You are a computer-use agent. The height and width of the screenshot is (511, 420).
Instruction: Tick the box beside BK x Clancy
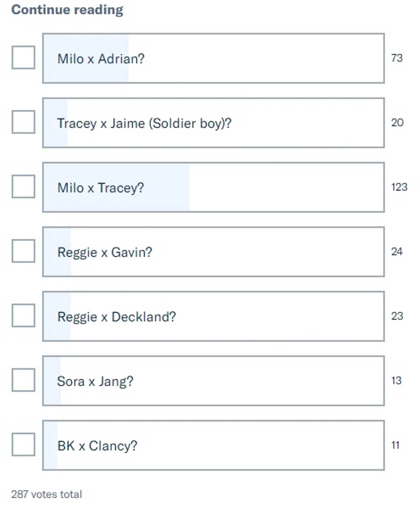click(23, 445)
